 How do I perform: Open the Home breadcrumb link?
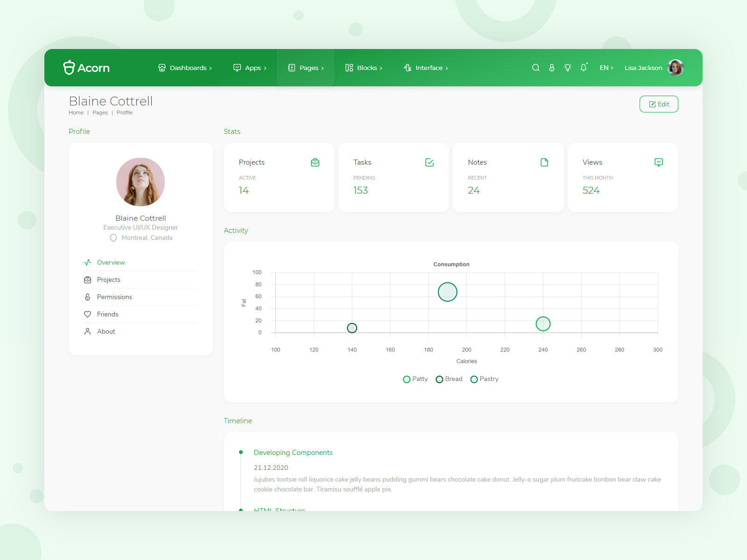pos(76,112)
